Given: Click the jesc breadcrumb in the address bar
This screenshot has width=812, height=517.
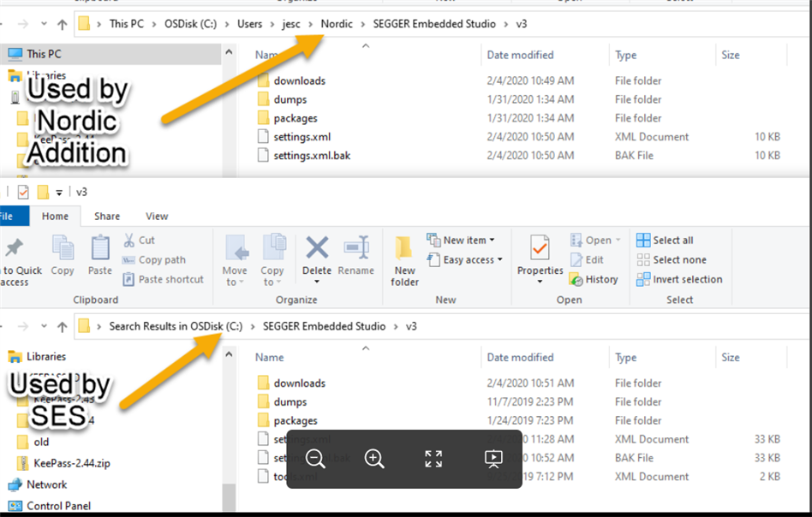Looking at the screenshot, I should pyautogui.click(x=291, y=24).
